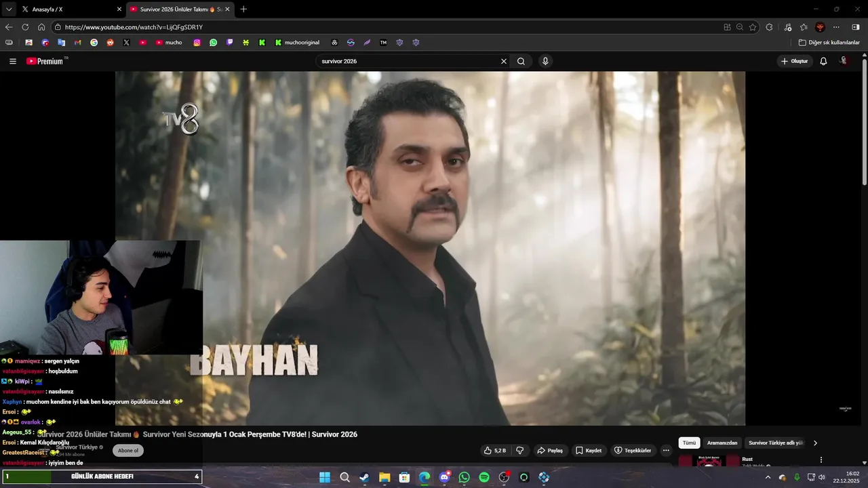Viewport: 868px width, 488px height.
Task: Close the Survivor 2026 tab
Action: [x=227, y=9]
